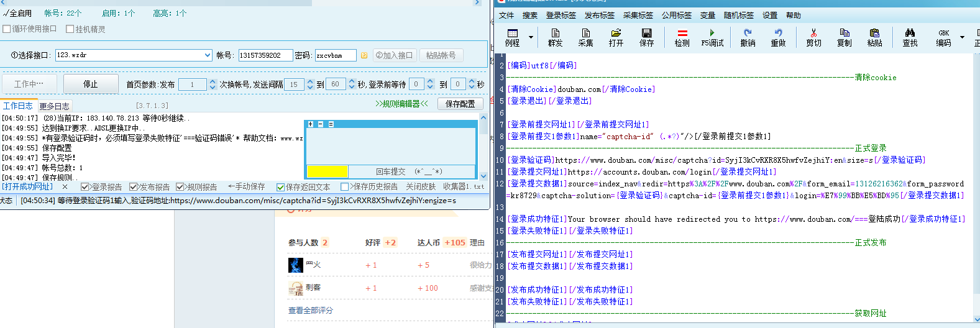Open the 发布标签 menu
Screen dimensions: 980x328
click(x=599, y=16)
